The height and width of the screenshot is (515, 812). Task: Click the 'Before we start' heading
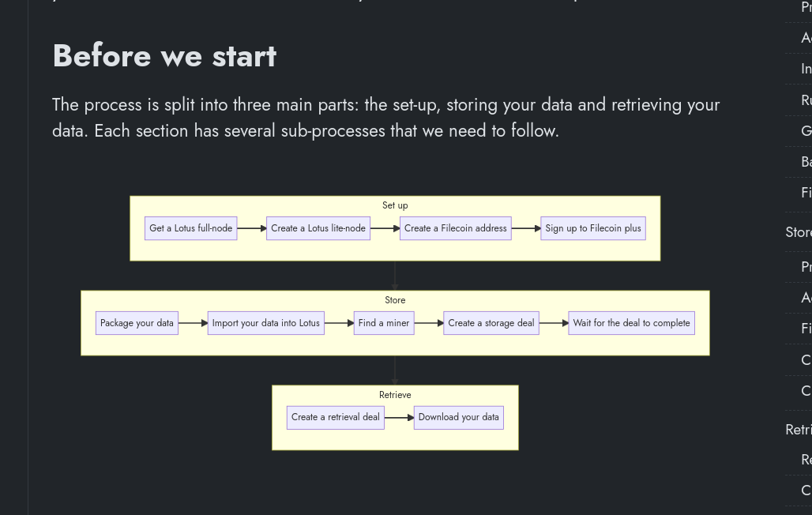coord(164,55)
